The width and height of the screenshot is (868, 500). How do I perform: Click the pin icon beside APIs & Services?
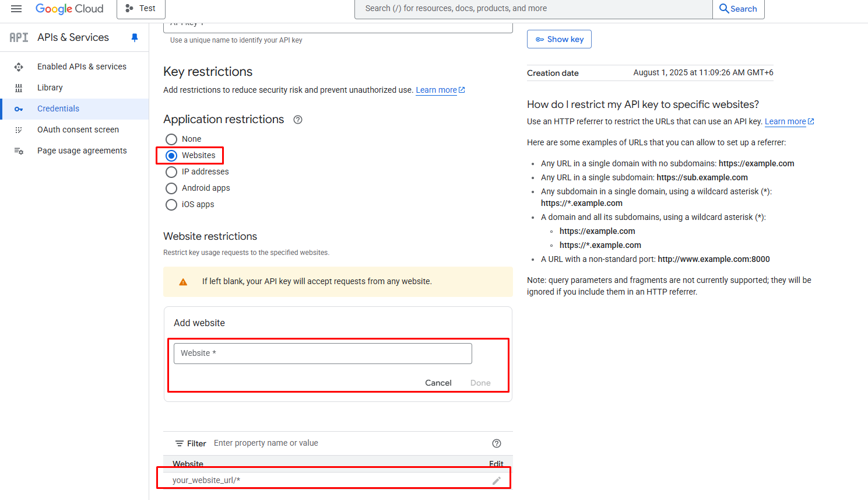pos(135,37)
